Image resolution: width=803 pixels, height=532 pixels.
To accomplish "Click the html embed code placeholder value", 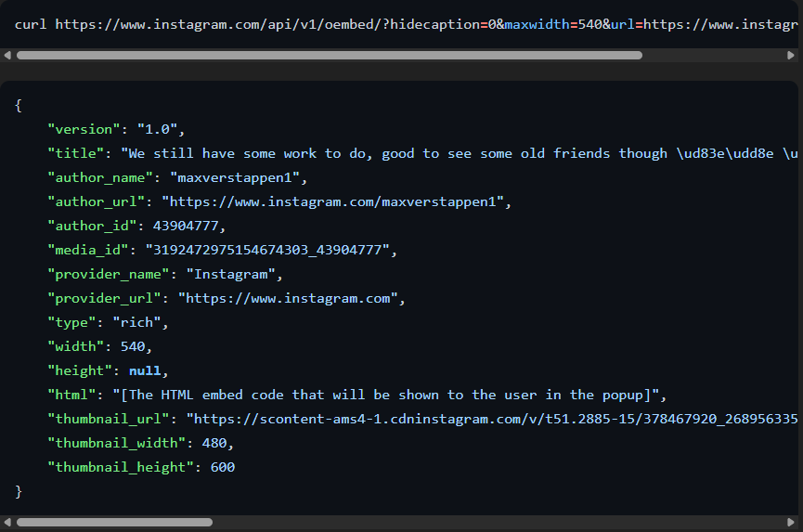I will click(385, 395).
